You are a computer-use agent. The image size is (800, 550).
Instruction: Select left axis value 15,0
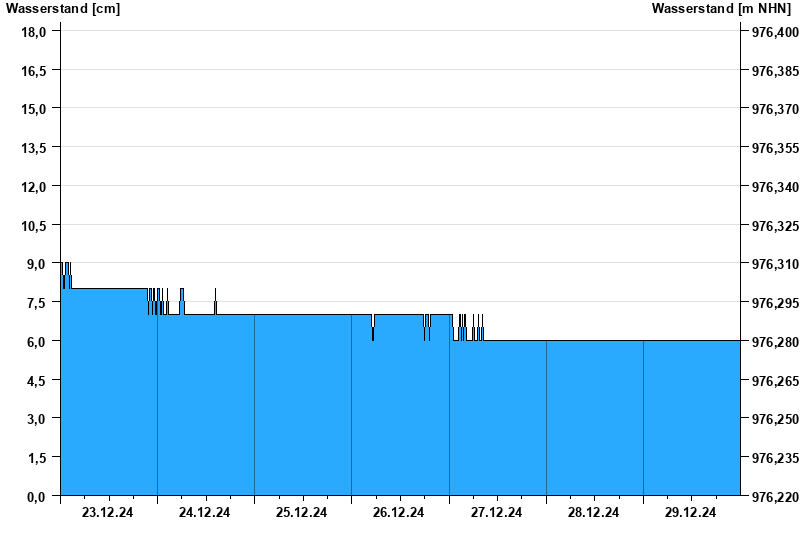tap(34, 109)
